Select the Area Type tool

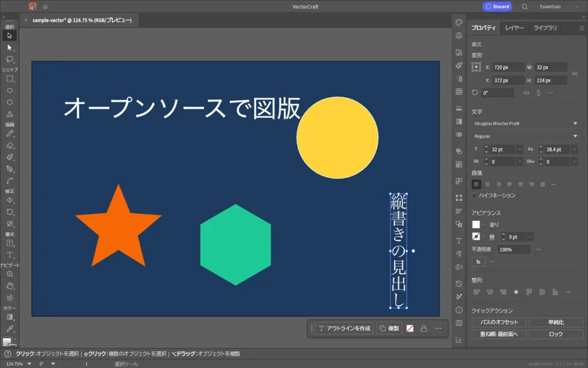[9, 243]
